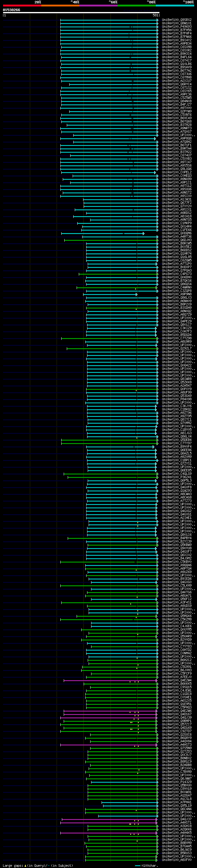The image size is (197, 868).
Task: Click the green segment of identity color scale
Action: pyautogui.click(x=137, y=6)
